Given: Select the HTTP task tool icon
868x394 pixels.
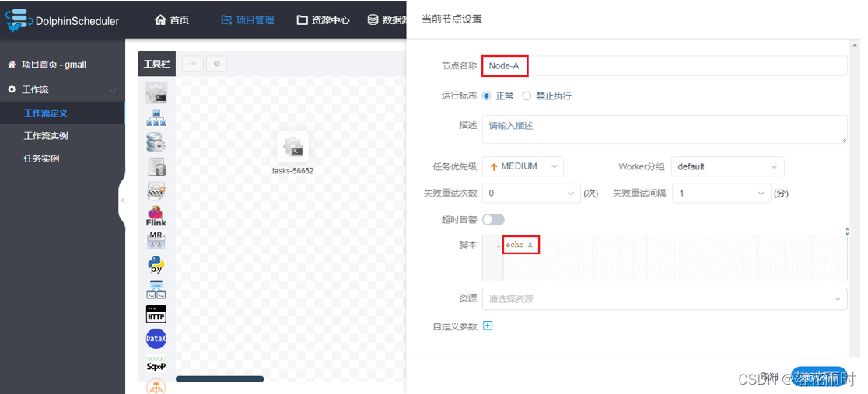Looking at the screenshot, I should [x=156, y=314].
